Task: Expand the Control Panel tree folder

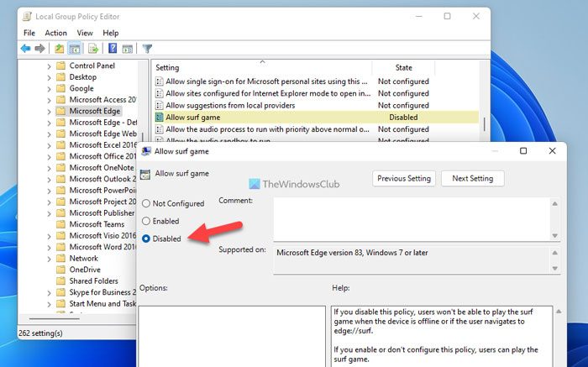Action: (48, 66)
